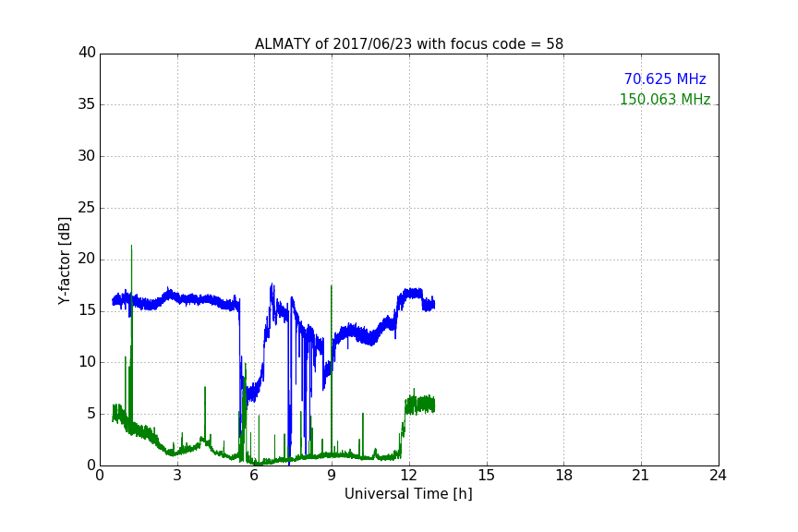The image size is (798, 532).
Task: Click the plot title 'ALMATY of 2017/06/23'
Action: [x=409, y=44]
